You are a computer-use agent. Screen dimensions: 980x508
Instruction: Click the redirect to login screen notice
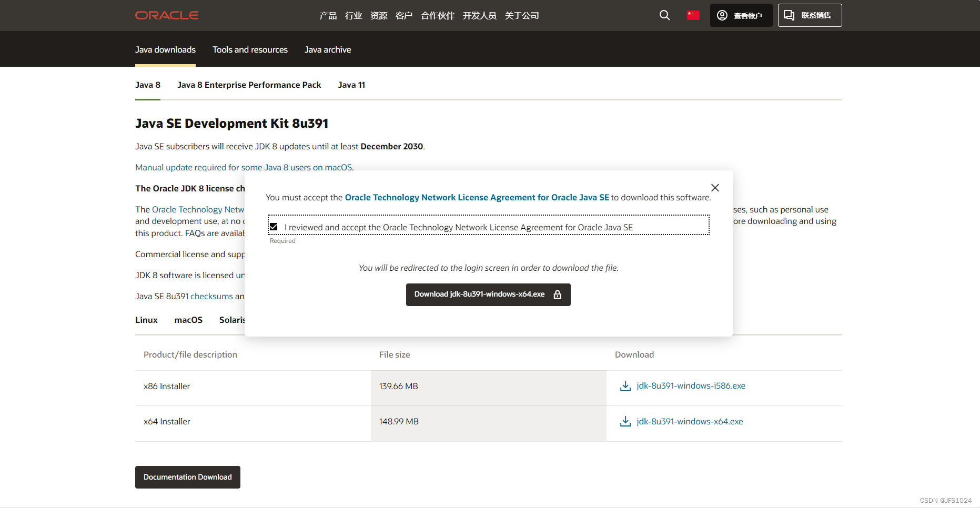[x=489, y=268]
